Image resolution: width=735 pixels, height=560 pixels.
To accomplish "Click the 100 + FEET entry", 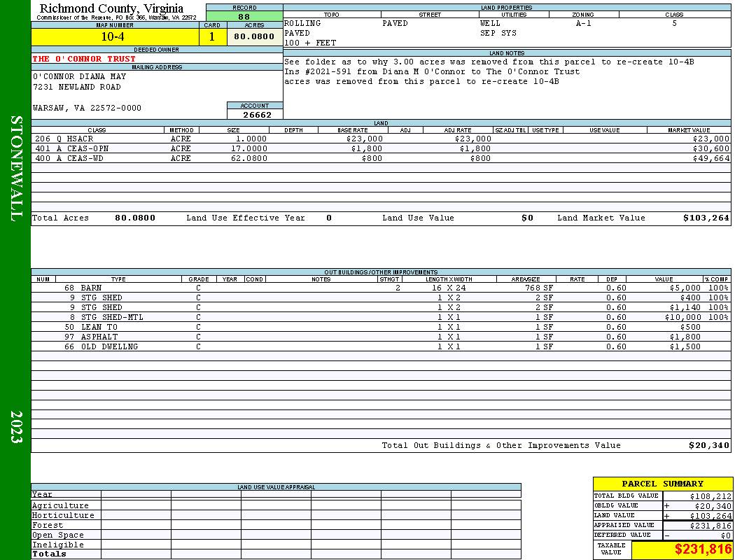I will tap(310, 43).
